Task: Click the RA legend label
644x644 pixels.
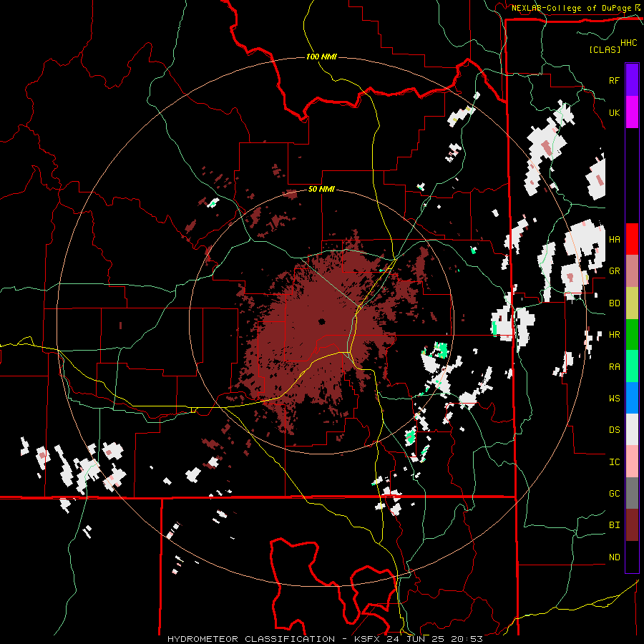Action: click(x=614, y=366)
